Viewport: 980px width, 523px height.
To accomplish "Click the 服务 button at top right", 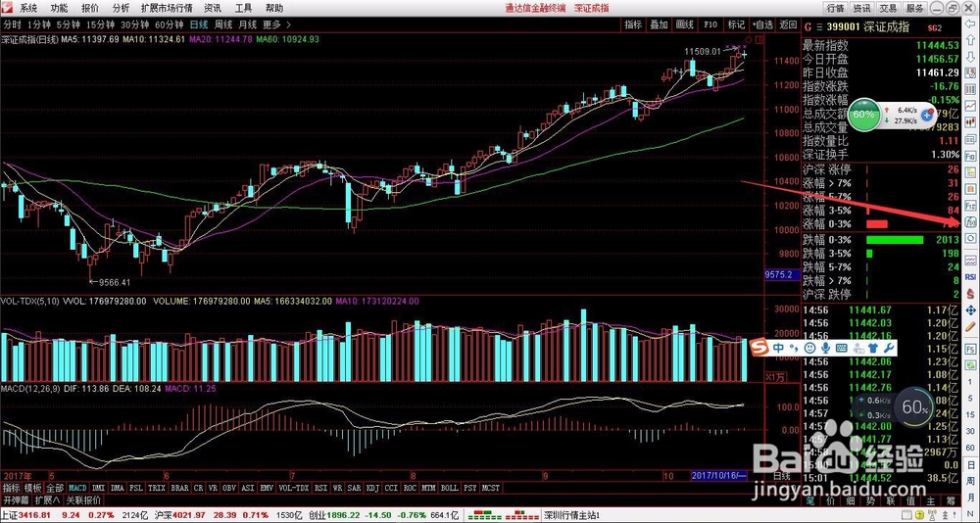I will pyautogui.click(x=914, y=8).
